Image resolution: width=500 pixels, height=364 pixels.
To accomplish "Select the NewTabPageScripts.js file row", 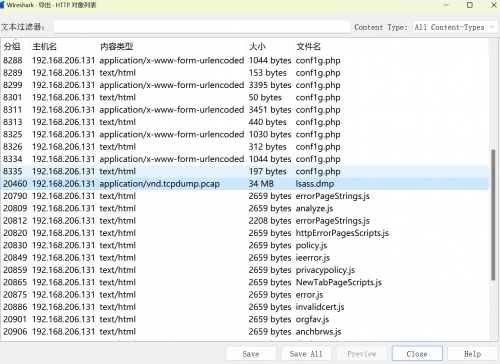I will click(x=245, y=282).
